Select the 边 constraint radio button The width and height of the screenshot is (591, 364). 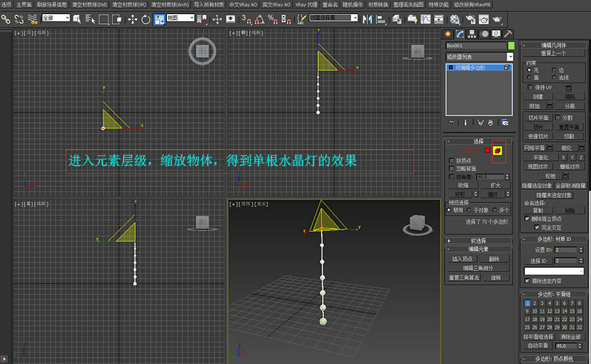[554, 70]
